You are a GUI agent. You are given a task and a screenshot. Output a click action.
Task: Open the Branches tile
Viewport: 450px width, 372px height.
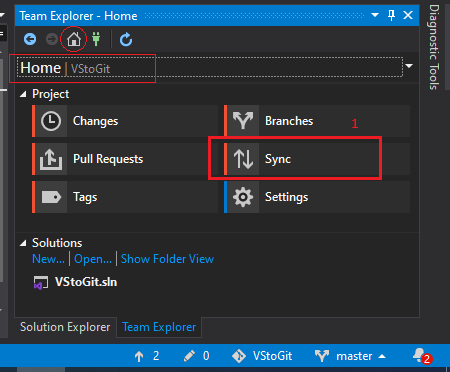[317, 121]
